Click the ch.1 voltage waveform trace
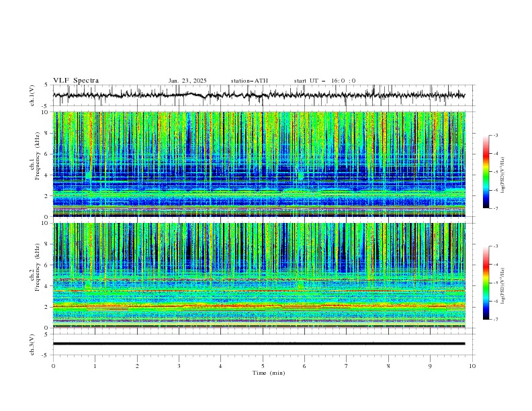 click(x=259, y=95)
